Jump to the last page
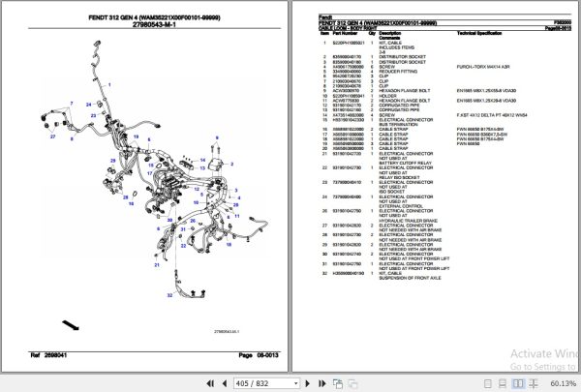 coord(321,383)
